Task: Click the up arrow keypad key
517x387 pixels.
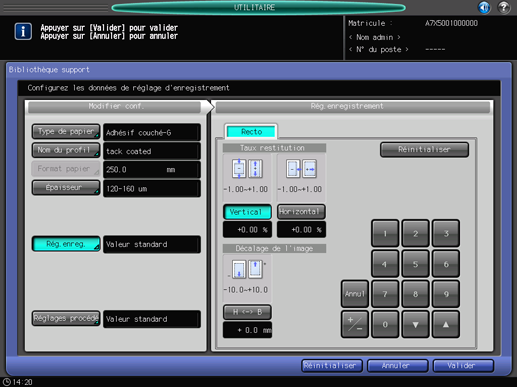Action: point(446,324)
